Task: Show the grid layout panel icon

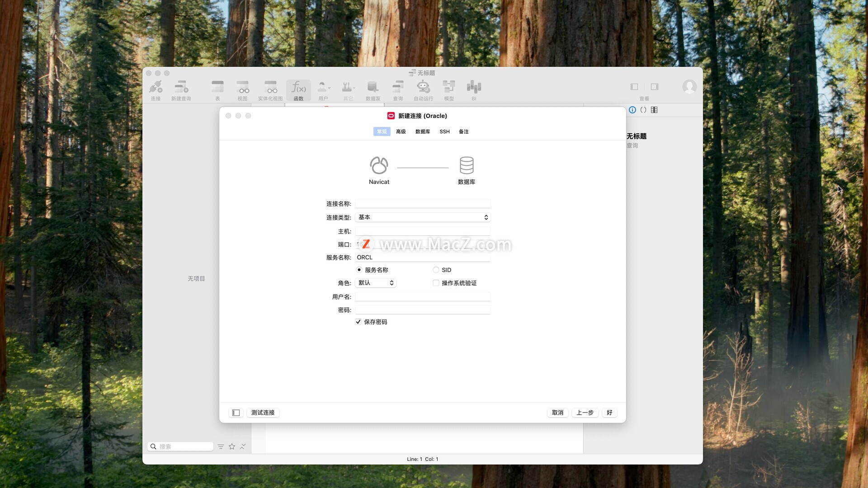Action: [654, 110]
